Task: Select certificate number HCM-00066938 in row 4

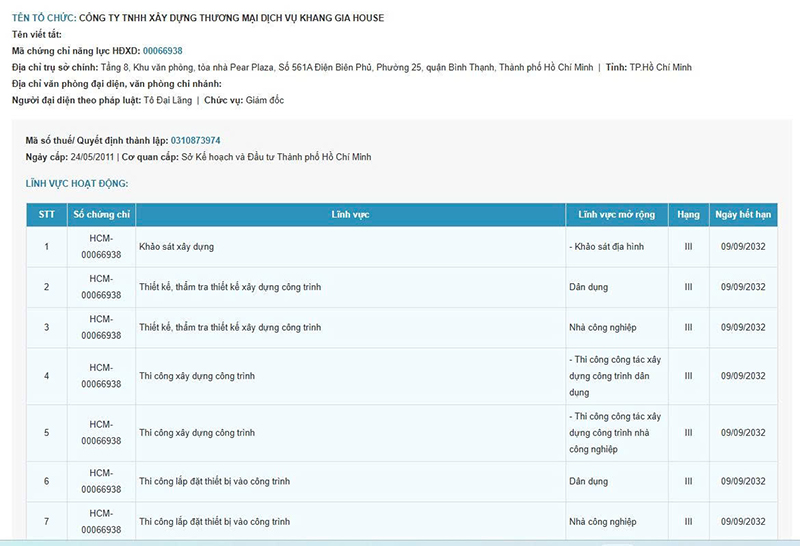Action: pos(101,376)
